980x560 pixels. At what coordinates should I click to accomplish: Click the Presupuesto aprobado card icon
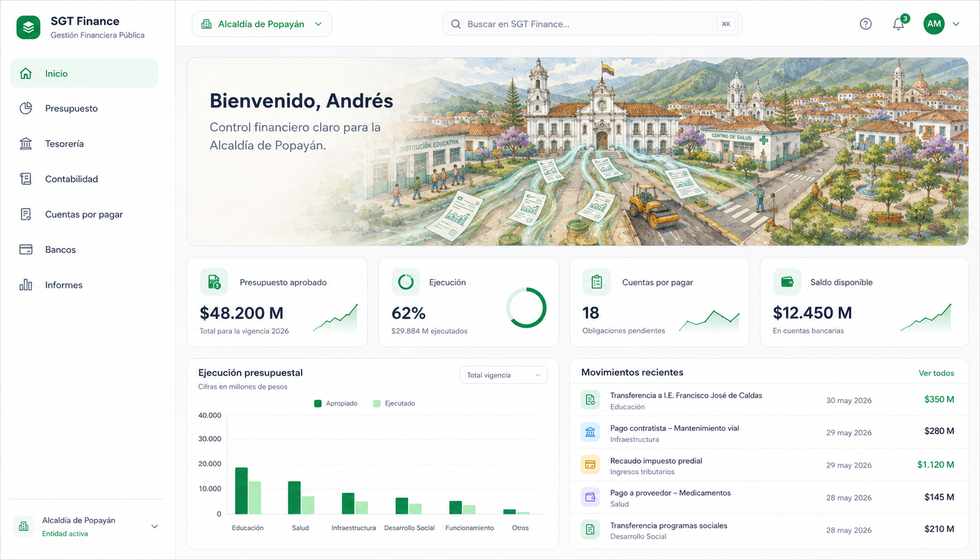pos(214,282)
